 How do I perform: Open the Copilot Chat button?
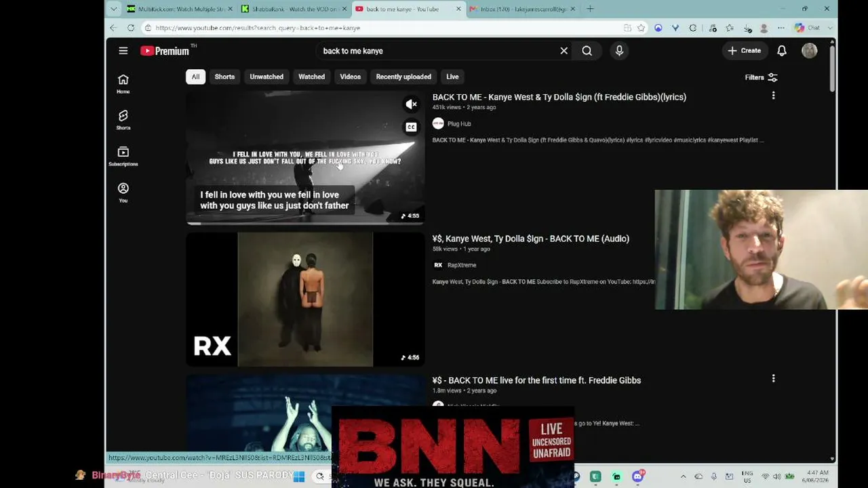[x=807, y=28]
